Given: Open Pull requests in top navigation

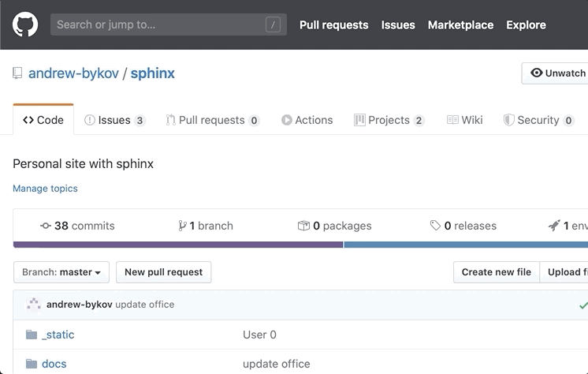Looking at the screenshot, I should click(x=333, y=24).
